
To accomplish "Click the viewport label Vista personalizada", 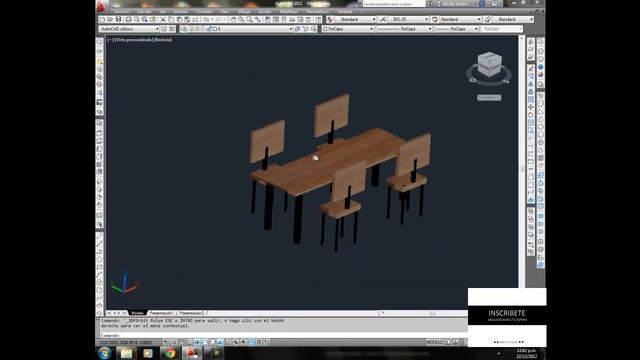I will (133, 40).
